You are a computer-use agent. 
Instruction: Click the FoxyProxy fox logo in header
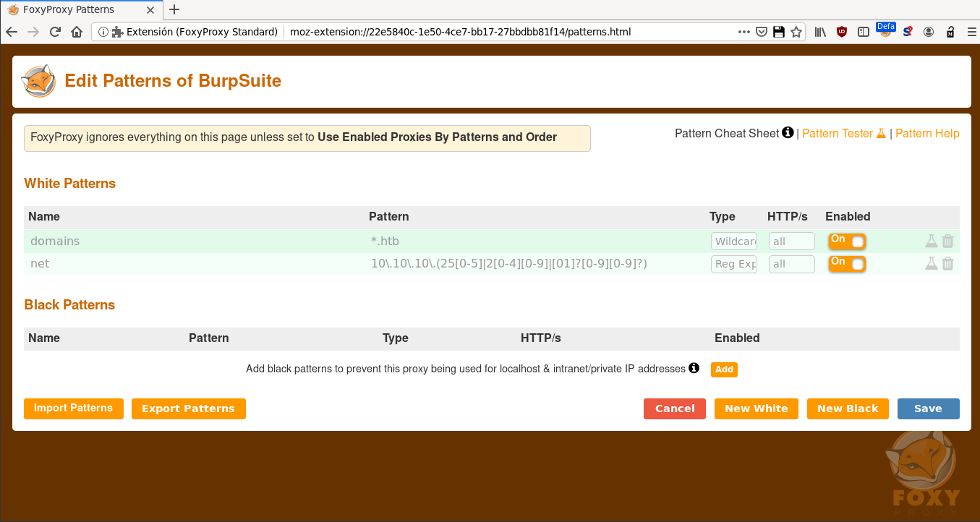[x=38, y=81]
